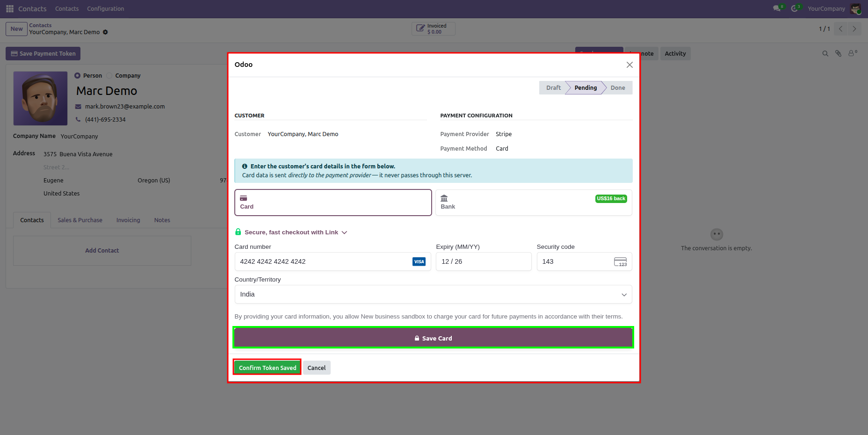Click the street field 3575 Buena Vista Avenue
The image size is (868, 435).
(x=78, y=154)
